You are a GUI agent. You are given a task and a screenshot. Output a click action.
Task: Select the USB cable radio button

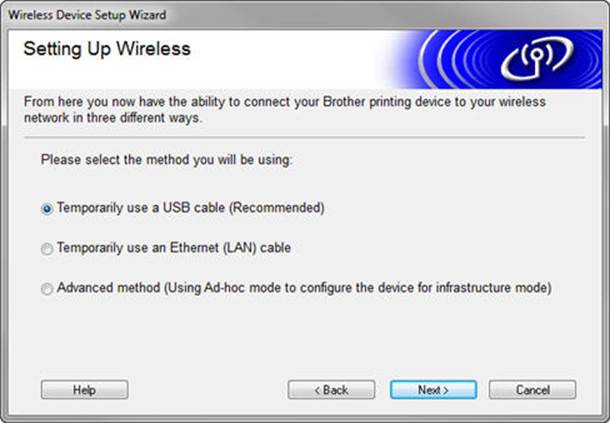click(47, 209)
